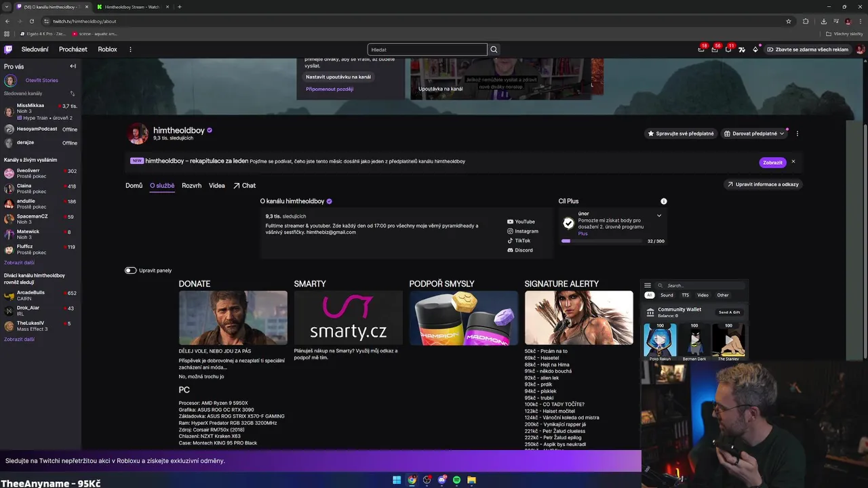Click Send A Gift button

(730, 312)
